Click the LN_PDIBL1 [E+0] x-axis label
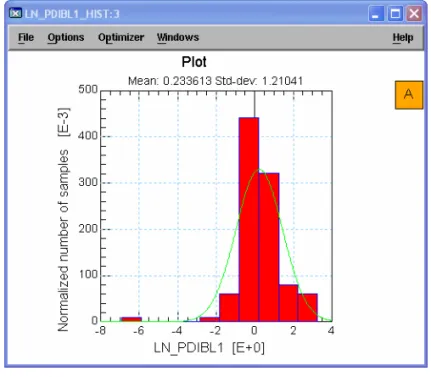The height and width of the screenshot is (377, 431). 209,348
